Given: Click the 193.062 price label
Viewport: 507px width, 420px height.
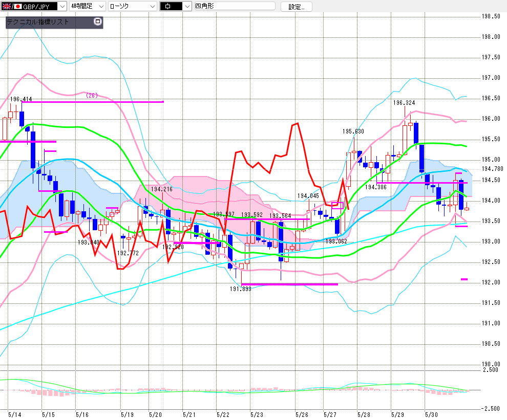Looking at the screenshot, I should pyautogui.click(x=336, y=241).
